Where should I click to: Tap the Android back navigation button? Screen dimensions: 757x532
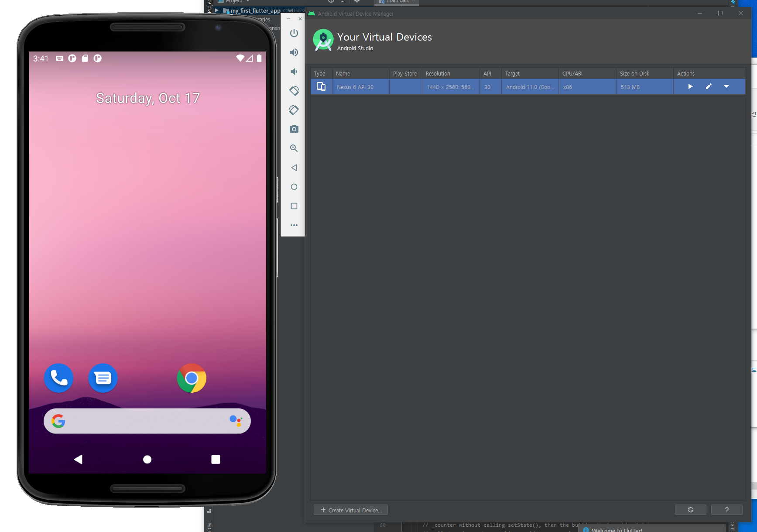click(79, 459)
